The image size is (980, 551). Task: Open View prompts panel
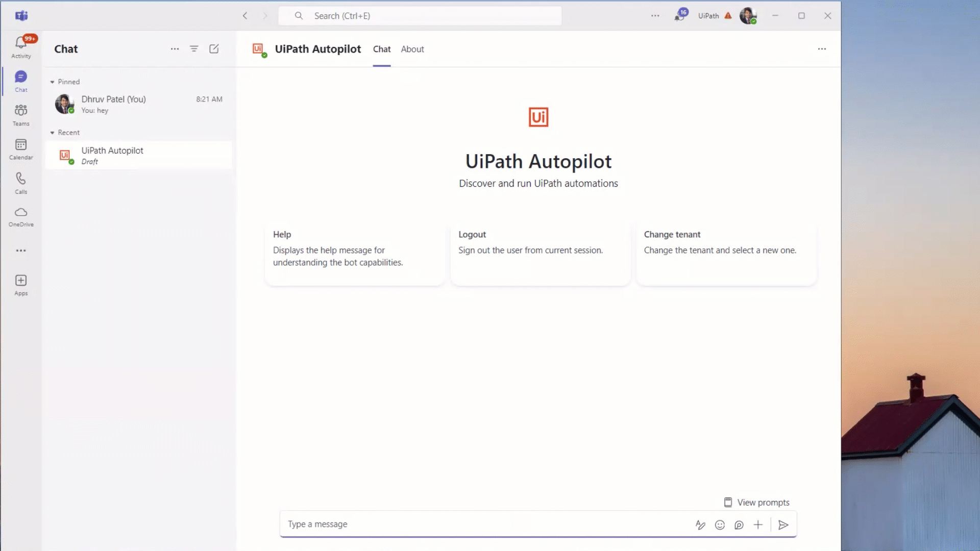point(756,503)
